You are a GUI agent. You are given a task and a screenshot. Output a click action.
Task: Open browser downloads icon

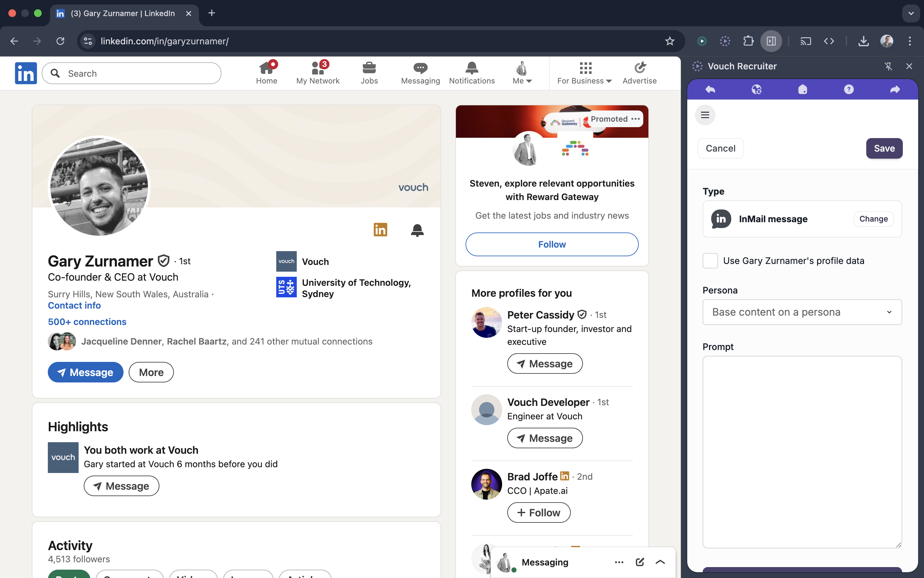pyautogui.click(x=863, y=41)
